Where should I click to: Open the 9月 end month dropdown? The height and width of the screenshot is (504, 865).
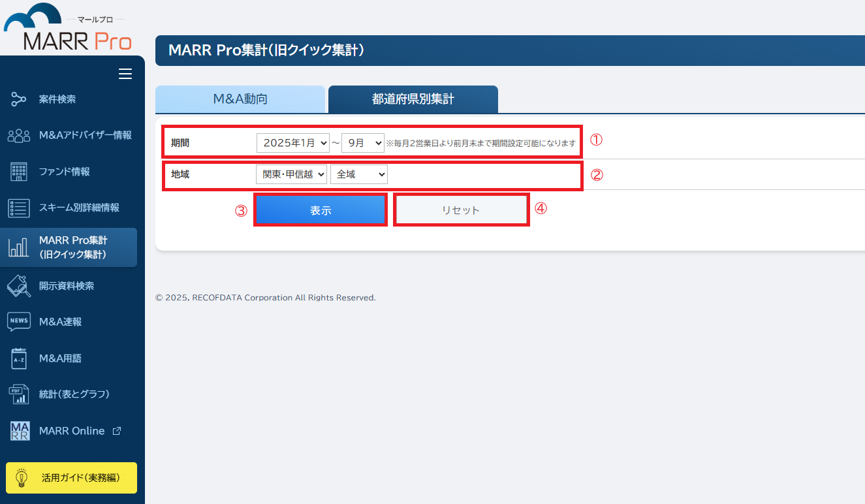[363, 143]
